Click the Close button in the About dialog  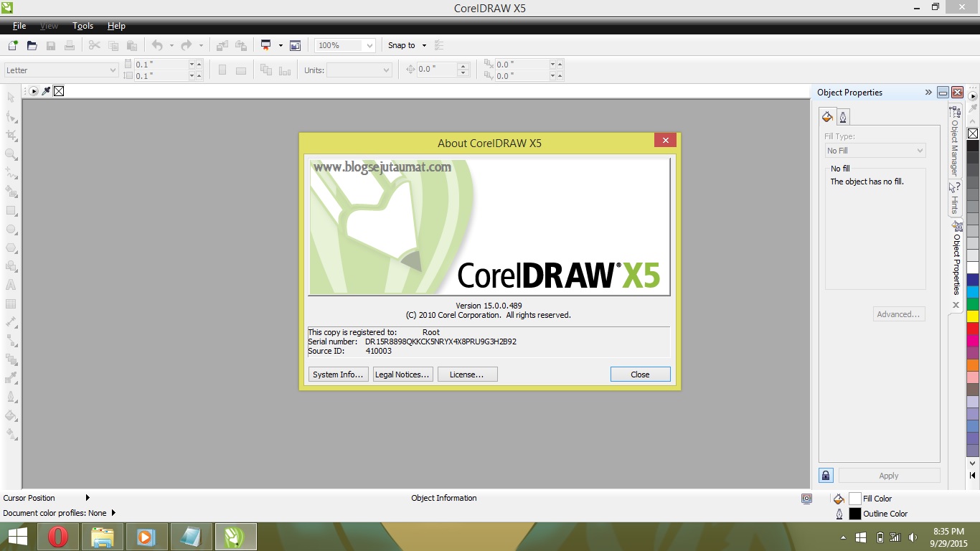click(x=639, y=374)
